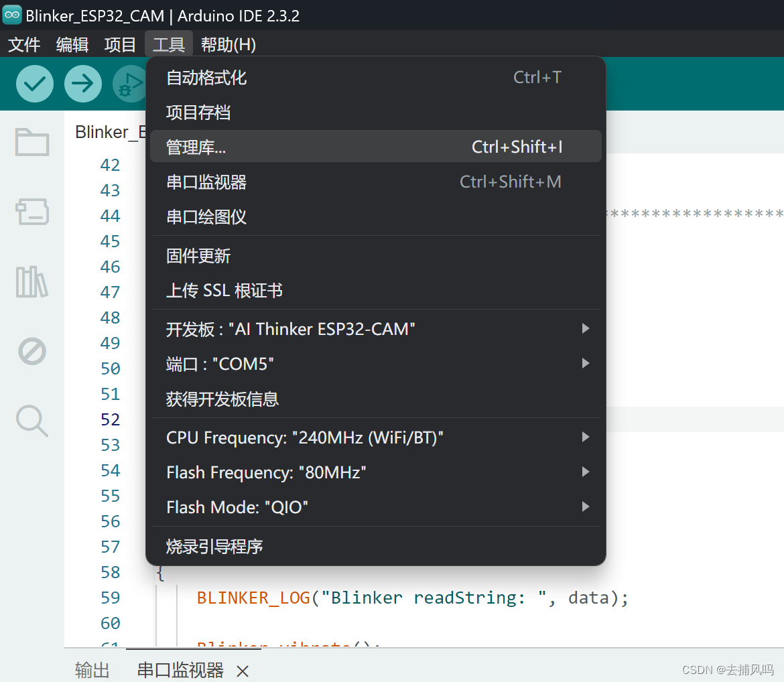784x682 pixels.
Task: Click line number 60 in gutter
Action: click(x=110, y=623)
